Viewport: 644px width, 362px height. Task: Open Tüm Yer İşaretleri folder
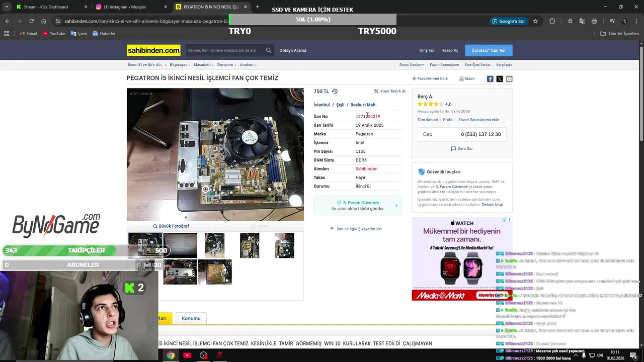pyautogui.click(x=620, y=33)
